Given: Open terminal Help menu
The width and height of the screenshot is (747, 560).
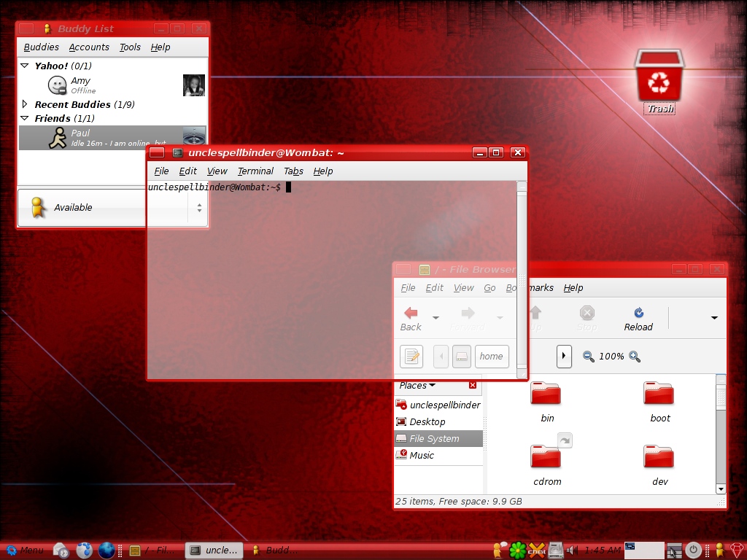Looking at the screenshot, I should tap(323, 171).
